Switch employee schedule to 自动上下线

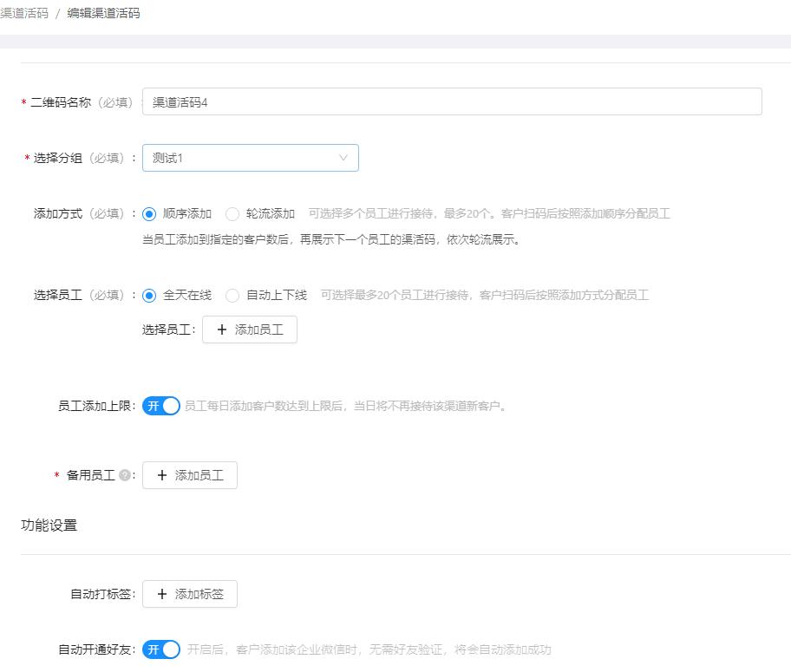(232, 295)
